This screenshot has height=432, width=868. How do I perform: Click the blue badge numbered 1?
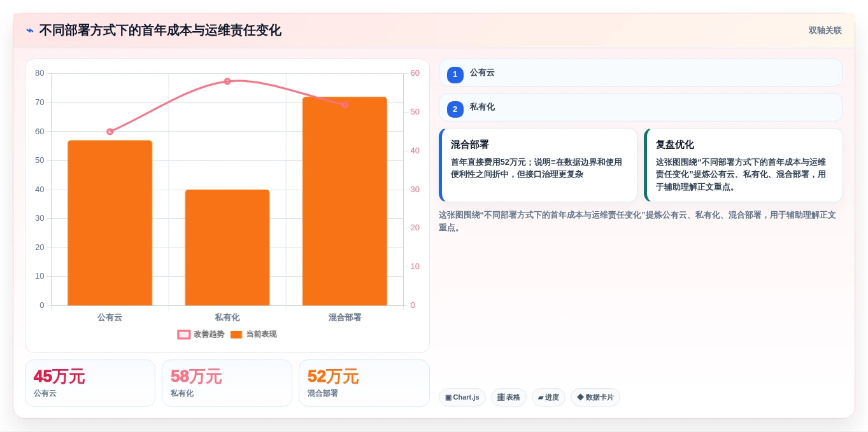coord(455,74)
